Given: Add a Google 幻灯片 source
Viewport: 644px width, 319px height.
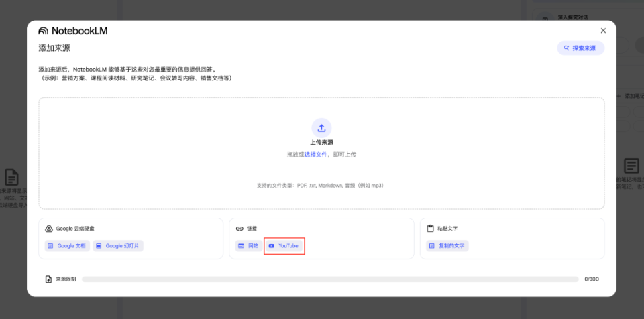Looking at the screenshot, I should click(x=118, y=246).
